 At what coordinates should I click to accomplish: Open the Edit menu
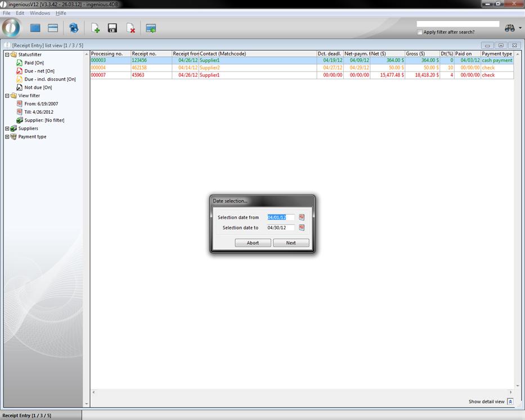pos(20,13)
